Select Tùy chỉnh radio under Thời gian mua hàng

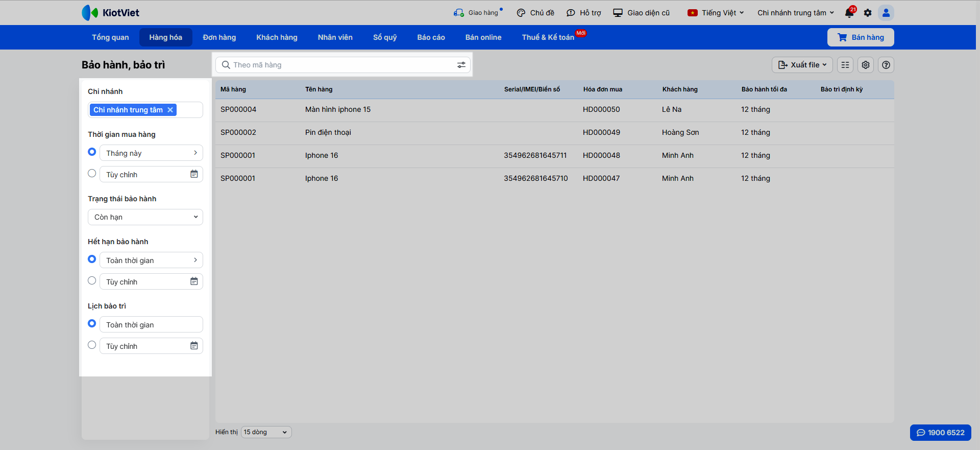tap(92, 173)
